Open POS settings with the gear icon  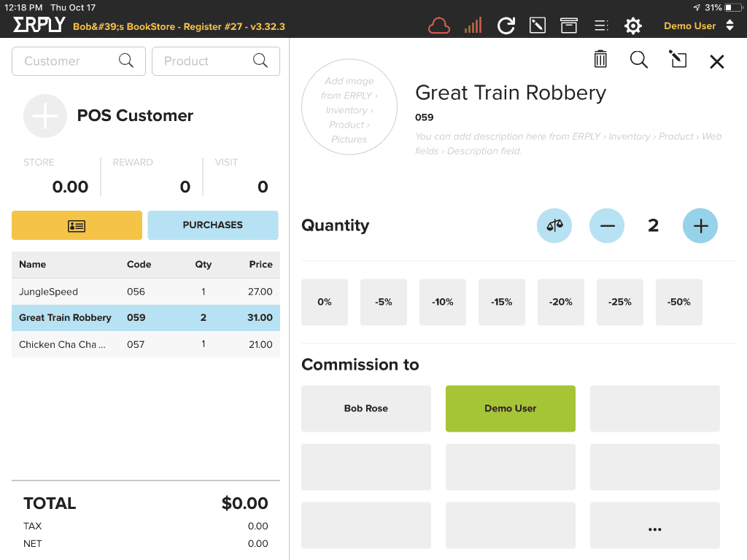632,25
